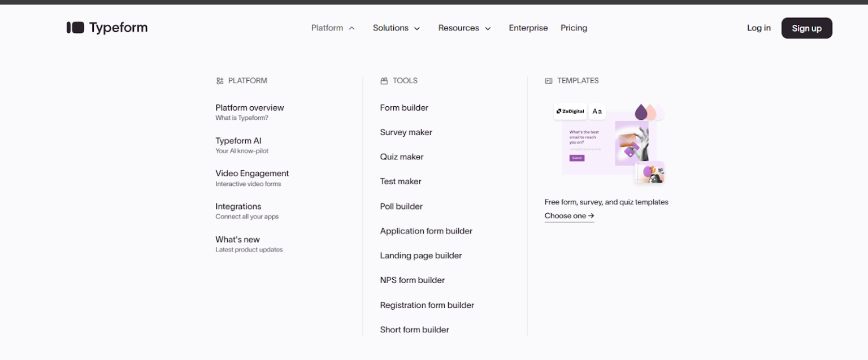
Task: Go to the Pricing page
Action: [x=574, y=28]
